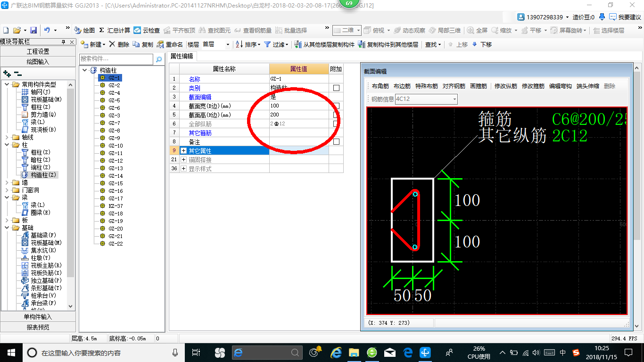Click 布边筋 in section editor

402,86
